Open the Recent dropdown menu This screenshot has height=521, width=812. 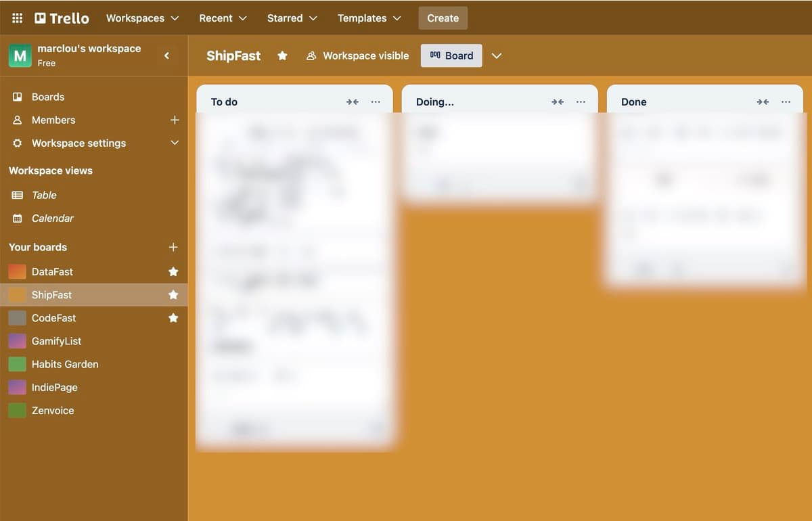(223, 18)
